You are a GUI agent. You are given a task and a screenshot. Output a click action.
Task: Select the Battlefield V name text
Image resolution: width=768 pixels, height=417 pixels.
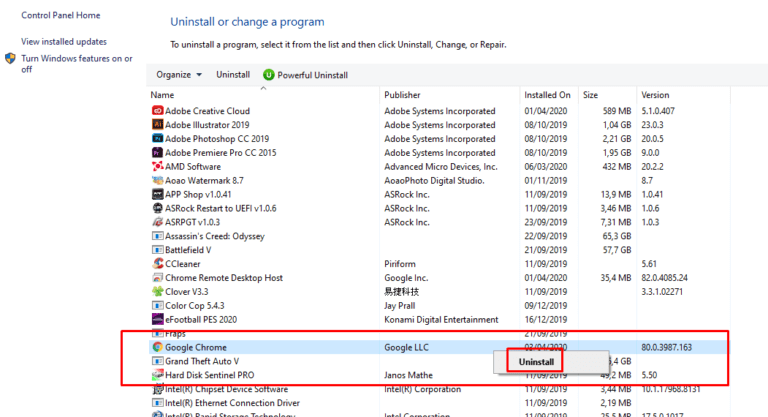188,250
